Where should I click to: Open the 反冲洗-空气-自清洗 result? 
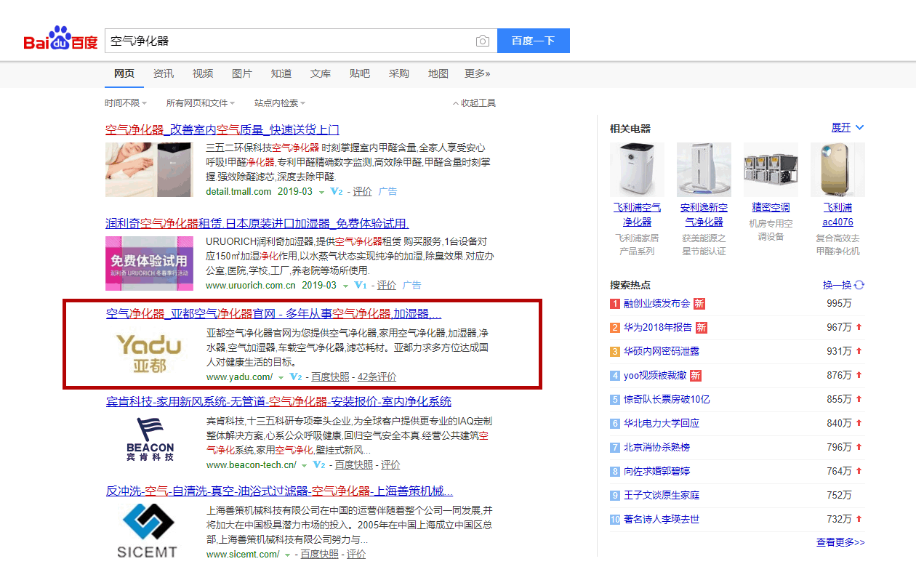pyautogui.click(x=280, y=491)
